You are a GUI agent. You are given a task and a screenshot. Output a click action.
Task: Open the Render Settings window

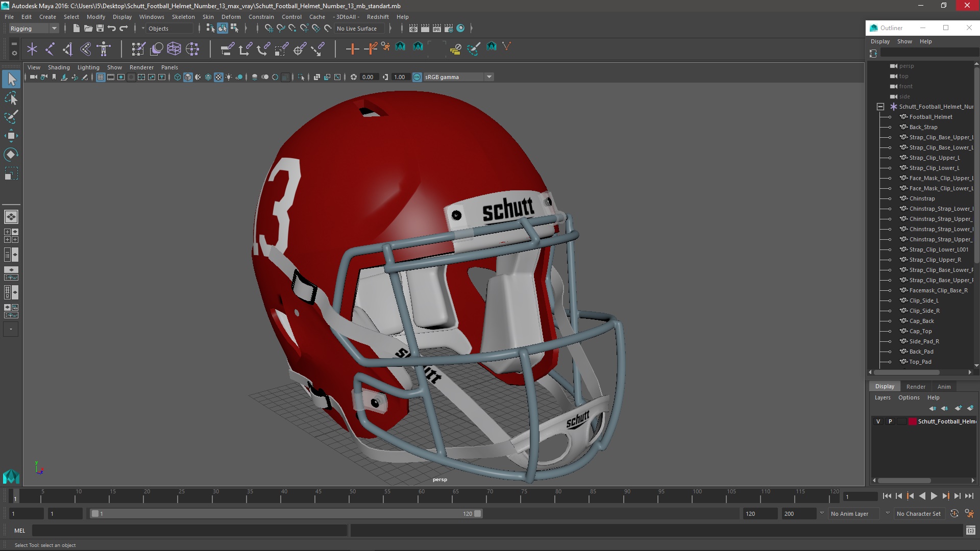449,29
